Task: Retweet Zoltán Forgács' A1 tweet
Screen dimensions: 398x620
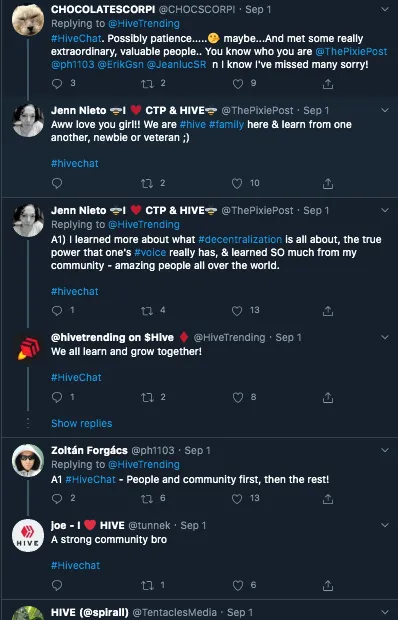Action: pos(147,499)
